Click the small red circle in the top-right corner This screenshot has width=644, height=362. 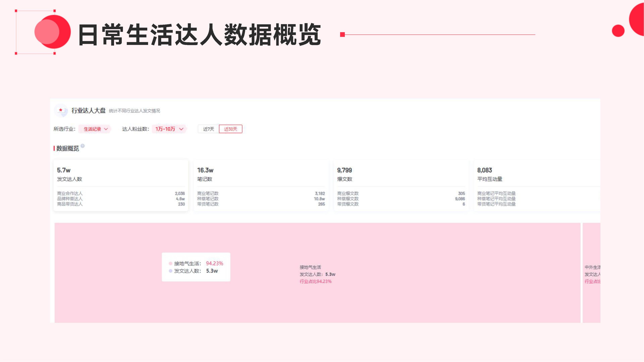[618, 31]
